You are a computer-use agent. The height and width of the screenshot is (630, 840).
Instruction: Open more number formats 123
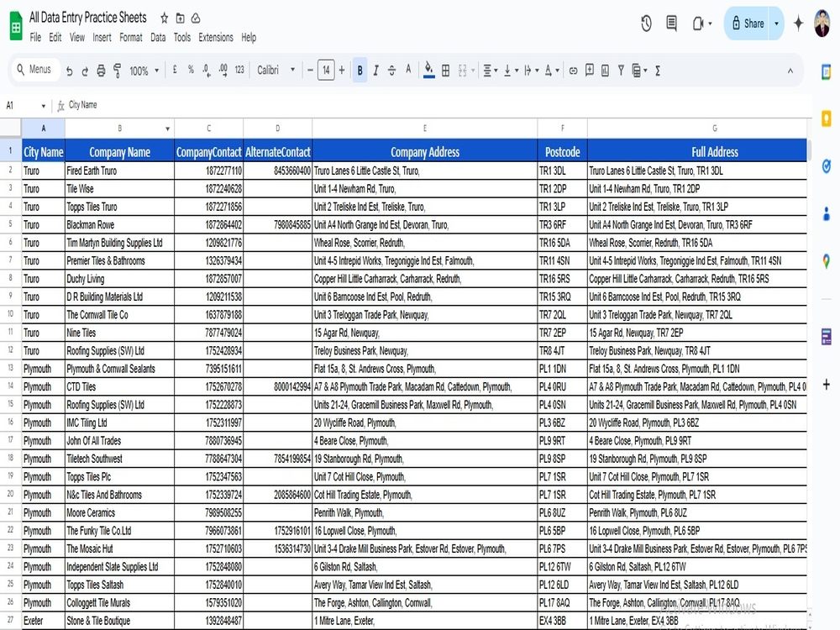[239, 70]
